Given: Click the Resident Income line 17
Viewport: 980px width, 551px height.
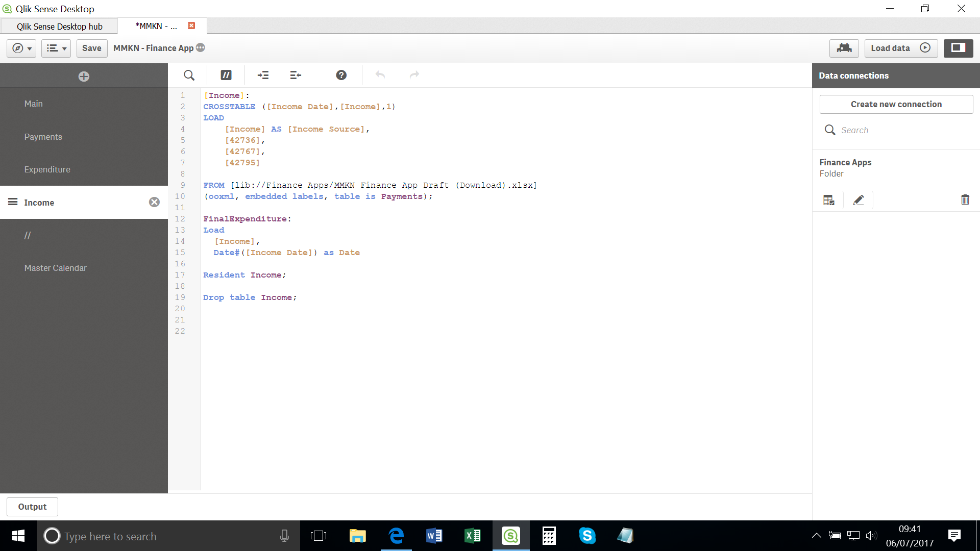Looking at the screenshot, I should (x=244, y=275).
